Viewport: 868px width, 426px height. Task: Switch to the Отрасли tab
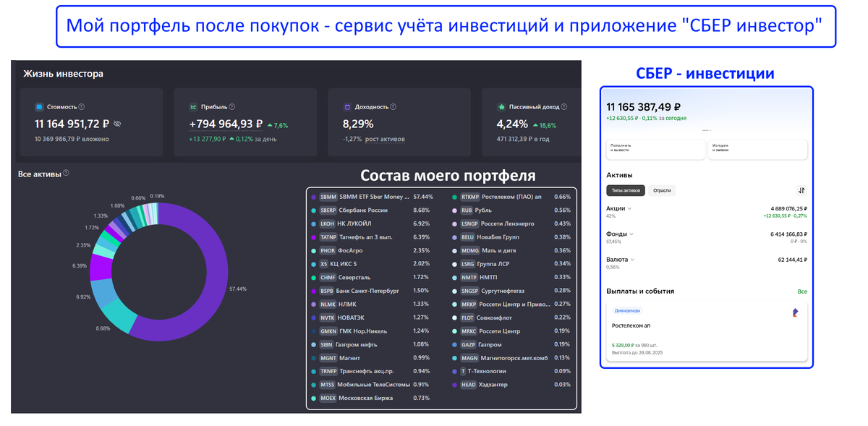pyautogui.click(x=662, y=191)
